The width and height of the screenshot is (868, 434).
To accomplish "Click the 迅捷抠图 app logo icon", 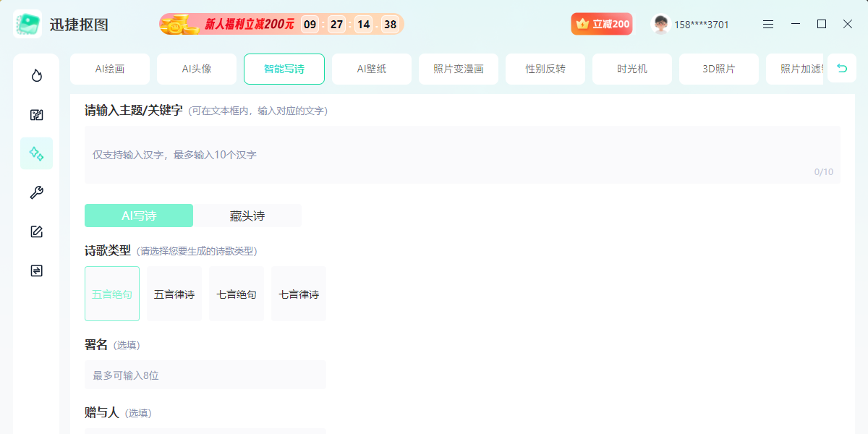I will point(27,24).
